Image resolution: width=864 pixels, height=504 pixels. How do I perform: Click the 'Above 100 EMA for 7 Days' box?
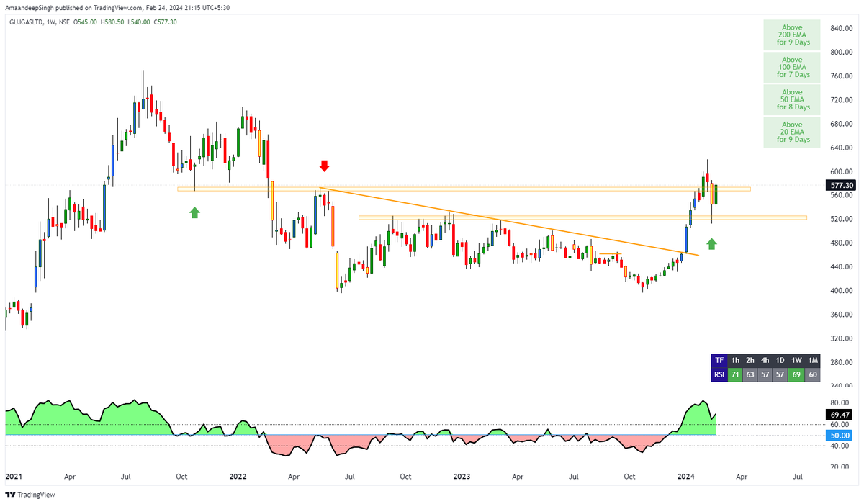click(793, 68)
